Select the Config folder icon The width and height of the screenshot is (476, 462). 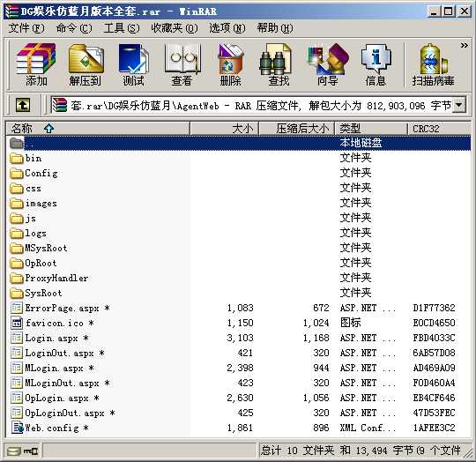tap(17, 174)
